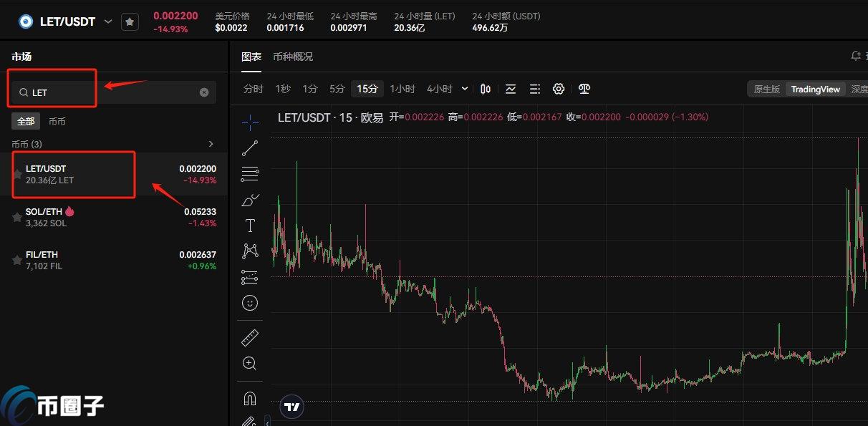This screenshot has width=868, height=426.
Task: Select the 1小时 timeframe
Action: pyautogui.click(x=402, y=89)
